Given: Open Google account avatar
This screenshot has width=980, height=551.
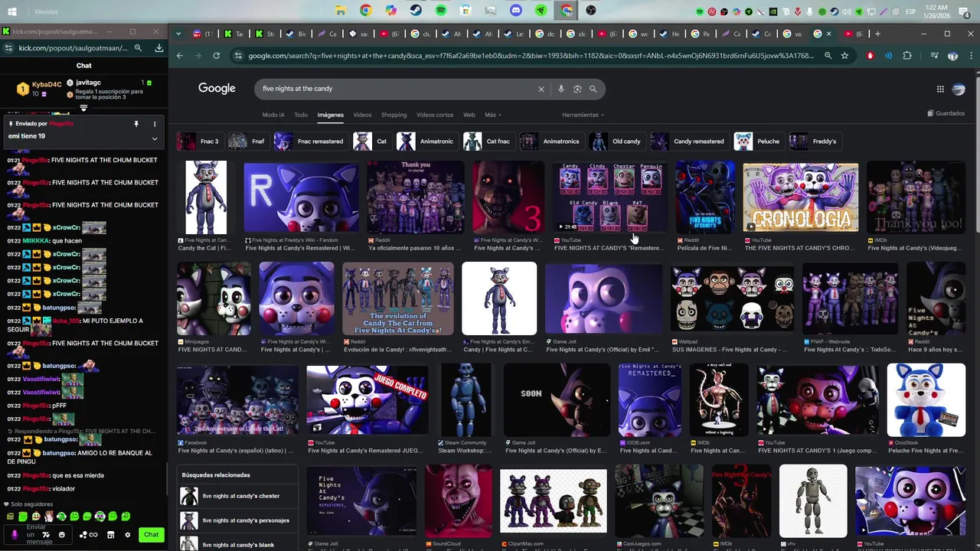Looking at the screenshot, I should point(959,89).
